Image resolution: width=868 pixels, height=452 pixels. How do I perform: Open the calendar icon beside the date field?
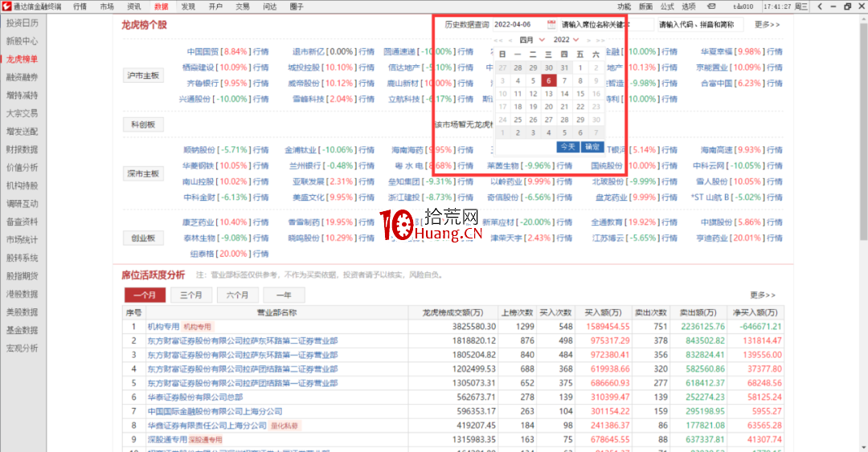point(551,24)
